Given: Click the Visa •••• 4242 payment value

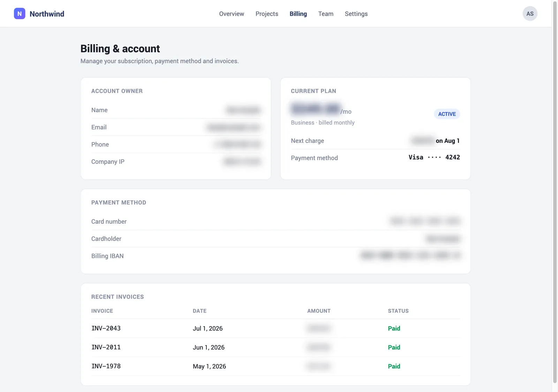Looking at the screenshot, I should (x=434, y=157).
